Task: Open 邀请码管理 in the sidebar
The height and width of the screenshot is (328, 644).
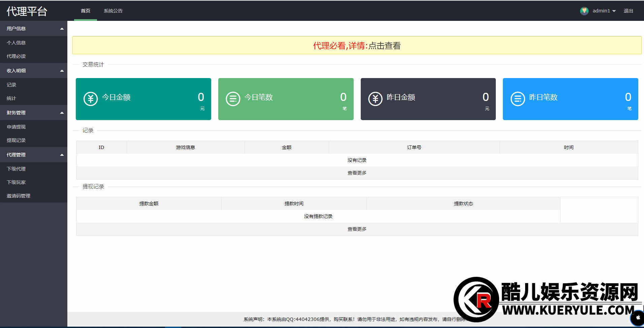Action: click(x=19, y=196)
